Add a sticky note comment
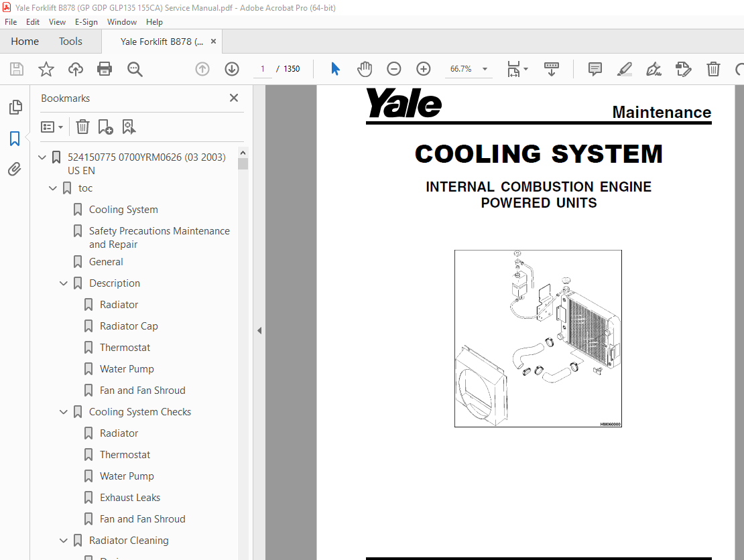Image resolution: width=744 pixels, height=560 pixels. click(x=595, y=69)
